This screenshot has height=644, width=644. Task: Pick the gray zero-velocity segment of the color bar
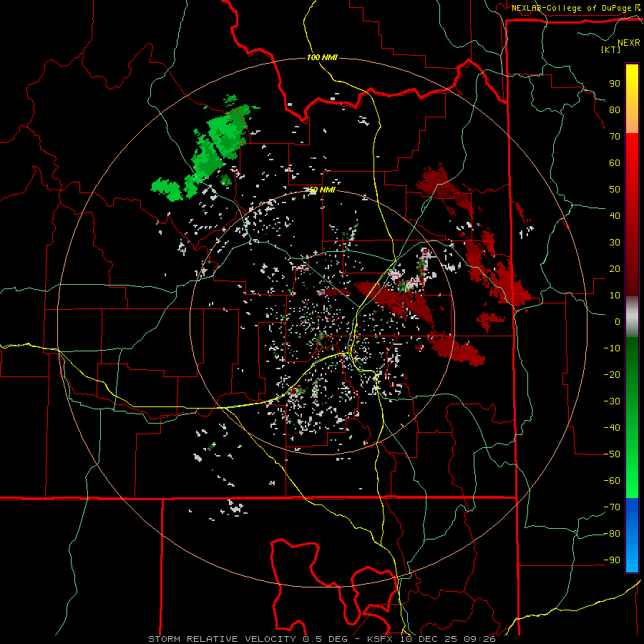[632, 317]
